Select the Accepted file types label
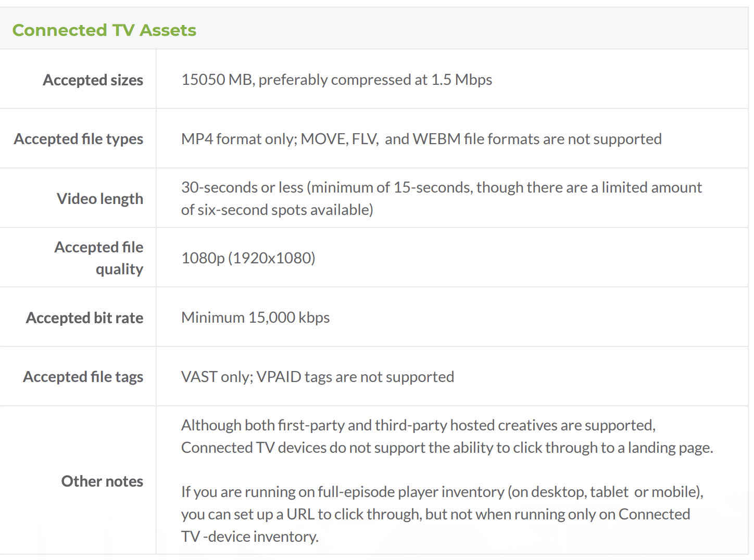754x560 pixels. pyautogui.click(x=79, y=139)
